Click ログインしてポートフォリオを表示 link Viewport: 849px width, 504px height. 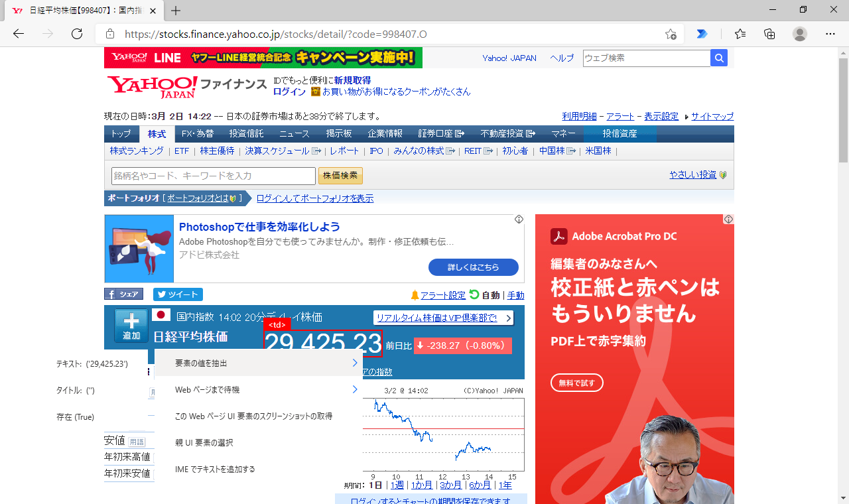[x=314, y=198]
